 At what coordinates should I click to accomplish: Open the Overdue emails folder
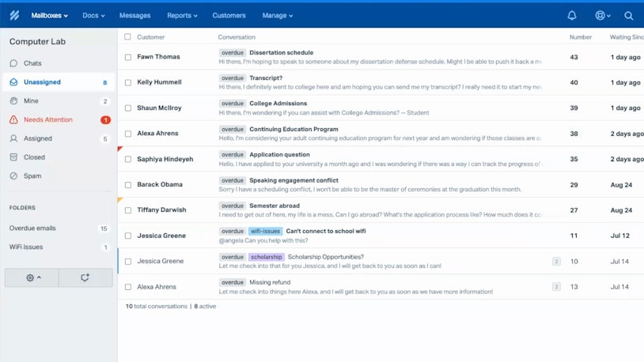point(59,228)
